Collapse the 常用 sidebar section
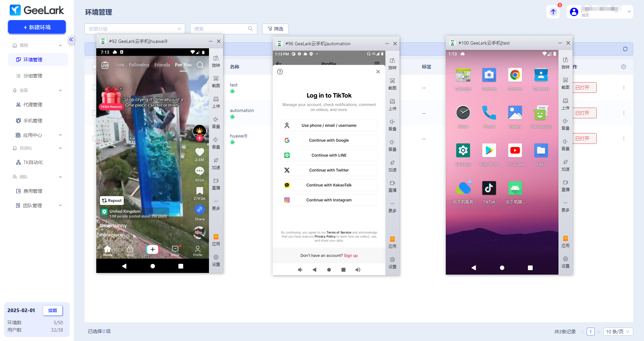This screenshot has height=341, width=644. tap(60, 46)
